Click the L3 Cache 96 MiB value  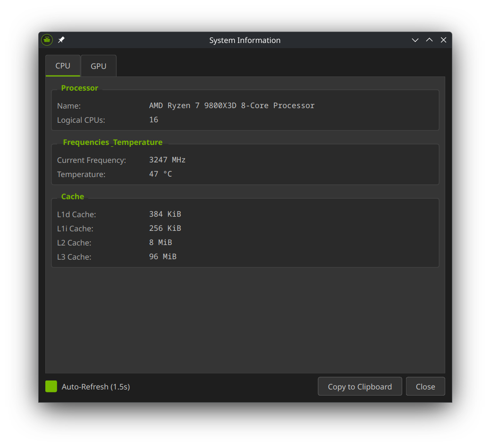[x=162, y=257]
